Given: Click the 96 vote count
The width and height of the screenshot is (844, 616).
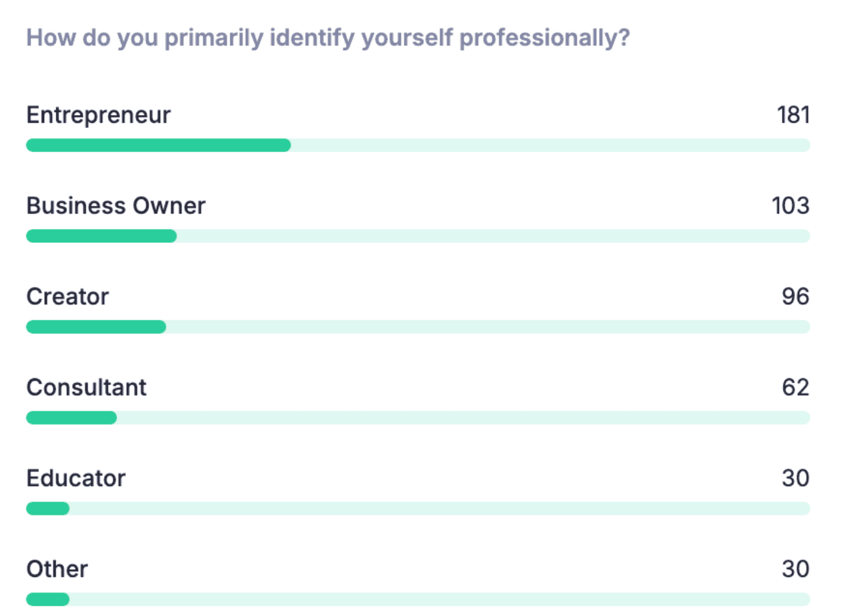Looking at the screenshot, I should pos(796,297).
